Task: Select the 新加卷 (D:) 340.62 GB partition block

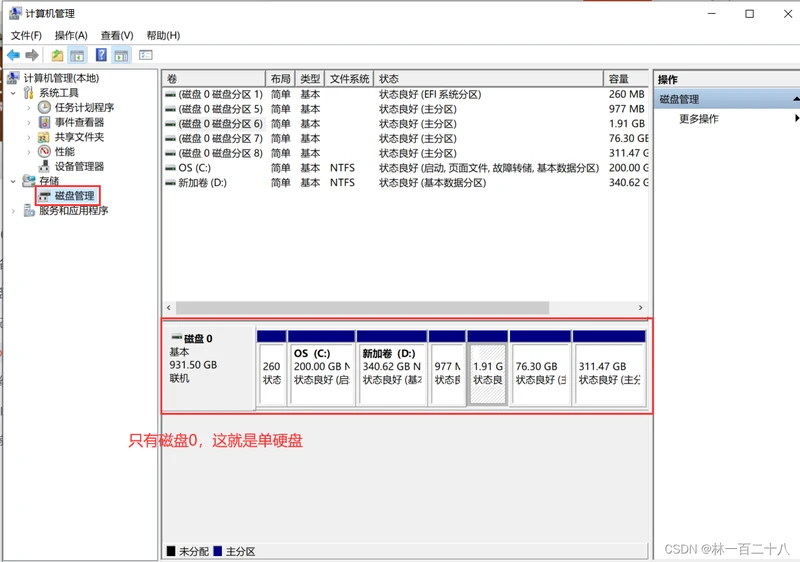Action: click(x=392, y=368)
